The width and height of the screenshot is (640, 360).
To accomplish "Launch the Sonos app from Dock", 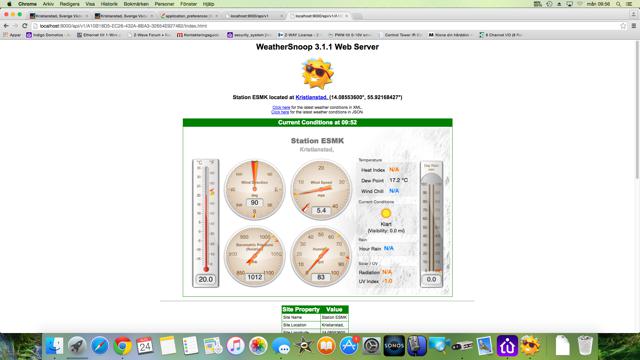I will 394,346.
